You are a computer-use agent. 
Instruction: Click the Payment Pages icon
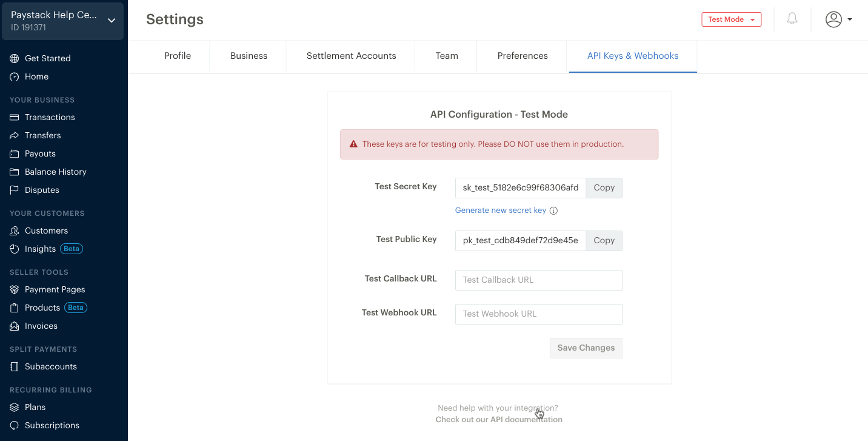(x=15, y=289)
